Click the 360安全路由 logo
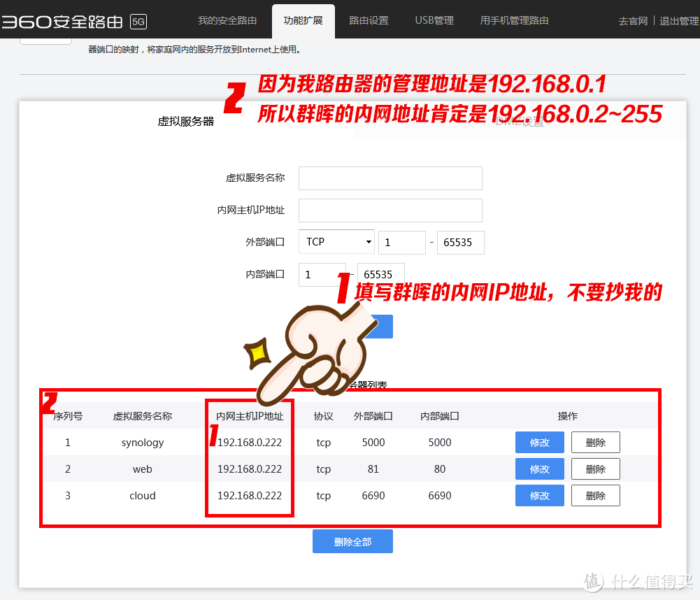This screenshot has height=600, width=700. click(62, 22)
